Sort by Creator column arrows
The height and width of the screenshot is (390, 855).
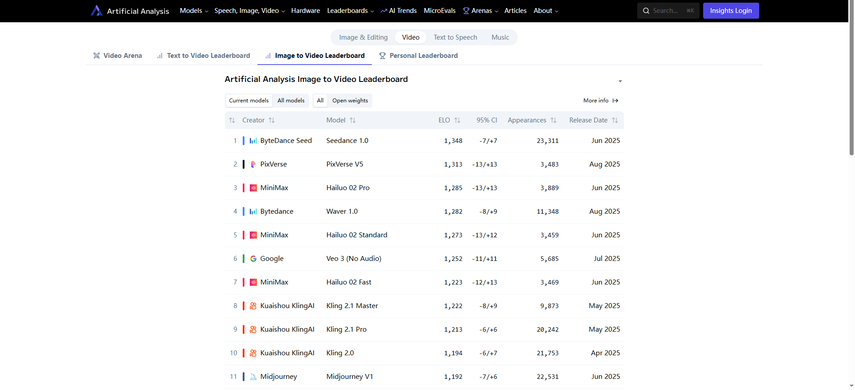click(x=272, y=120)
